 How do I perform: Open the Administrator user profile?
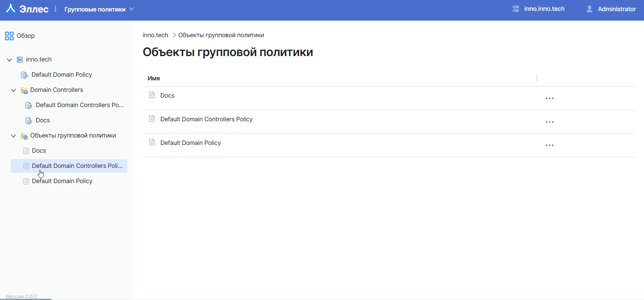(611, 9)
